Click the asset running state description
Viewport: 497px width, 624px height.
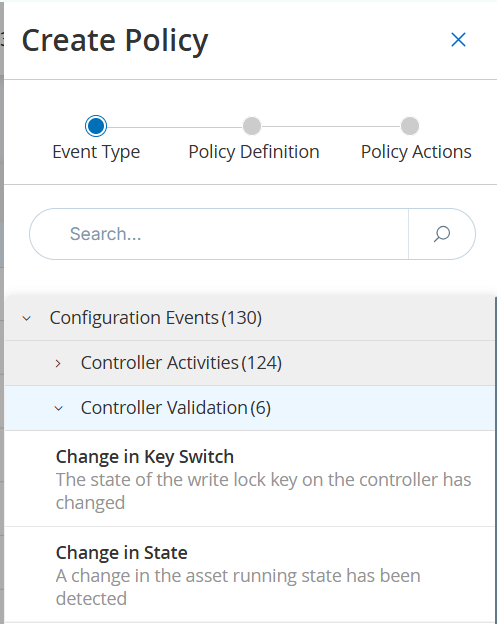238,587
